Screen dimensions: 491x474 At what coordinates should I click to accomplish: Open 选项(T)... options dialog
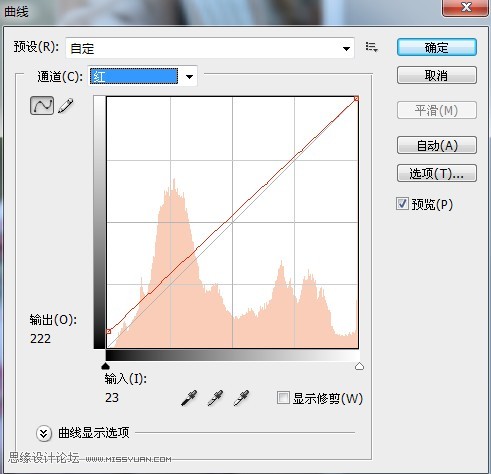click(437, 173)
